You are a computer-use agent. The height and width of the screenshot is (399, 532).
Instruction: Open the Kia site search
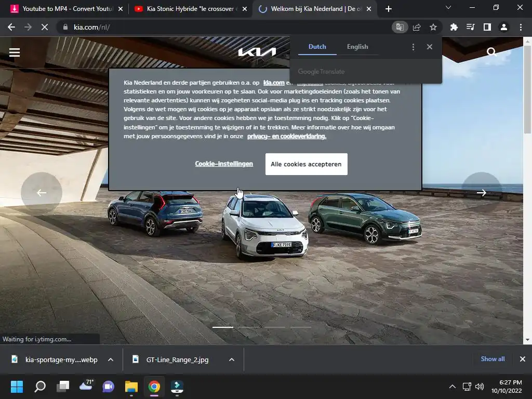pyautogui.click(x=491, y=52)
